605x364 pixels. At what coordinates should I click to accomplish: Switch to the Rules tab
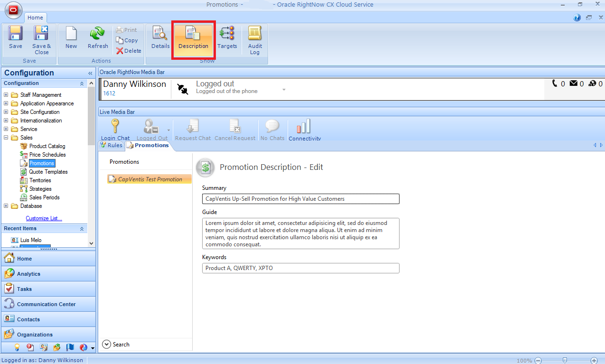click(112, 146)
